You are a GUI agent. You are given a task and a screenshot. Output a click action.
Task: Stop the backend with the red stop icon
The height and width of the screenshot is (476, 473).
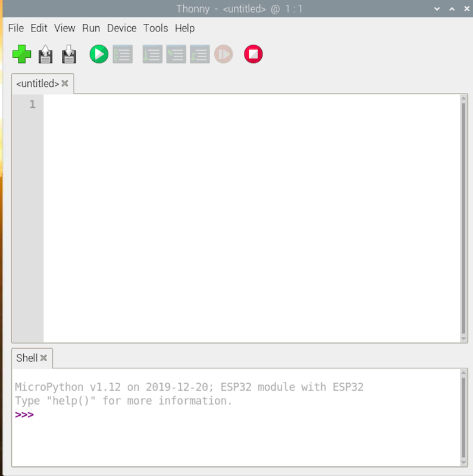(253, 54)
